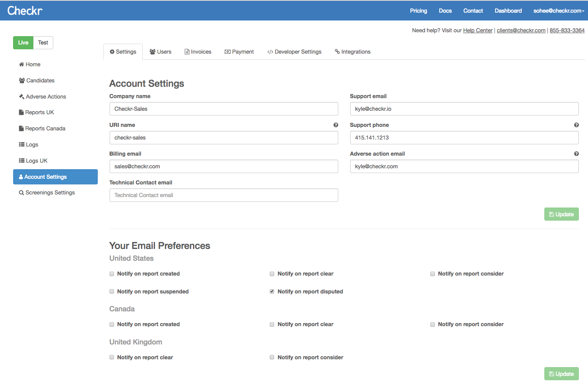Viewport: 588px width, 385px height.
Task: Click the help icon next to Adverse action email
Action: coord(576,154)
